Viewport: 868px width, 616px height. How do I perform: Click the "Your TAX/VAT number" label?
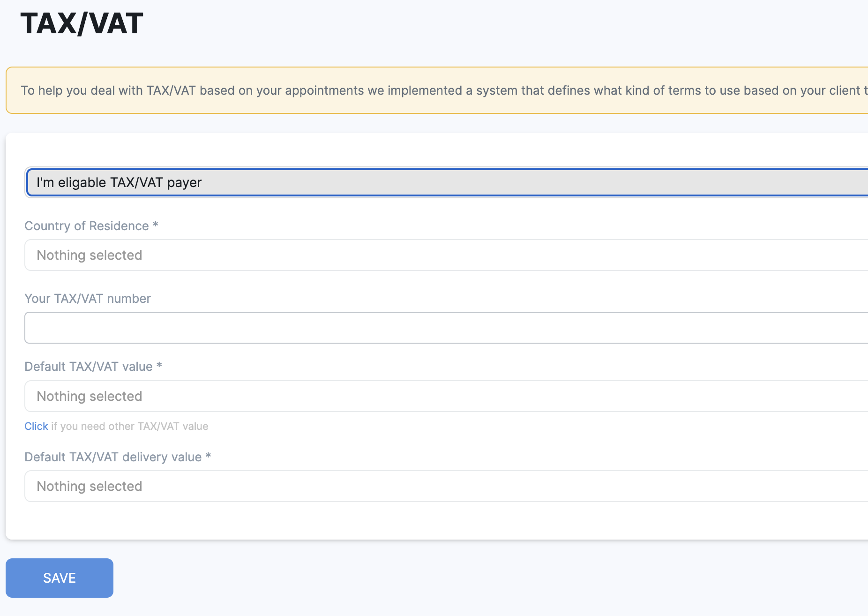[x=88, y=299]
